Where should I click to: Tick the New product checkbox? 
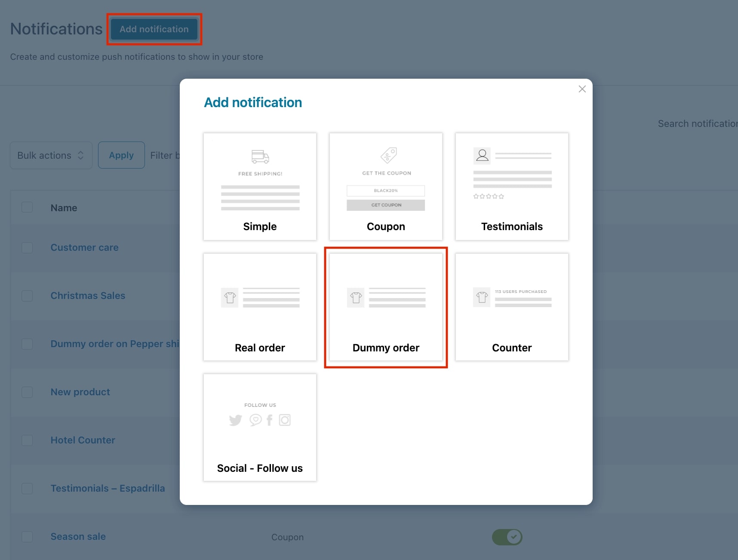click(27, 392)
